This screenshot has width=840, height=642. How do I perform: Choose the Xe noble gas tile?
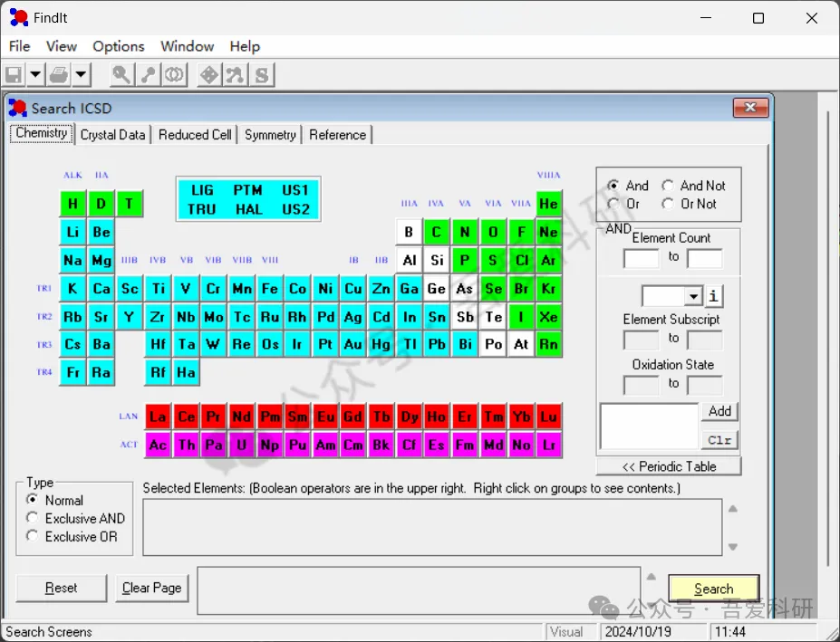tap(548, 317)
